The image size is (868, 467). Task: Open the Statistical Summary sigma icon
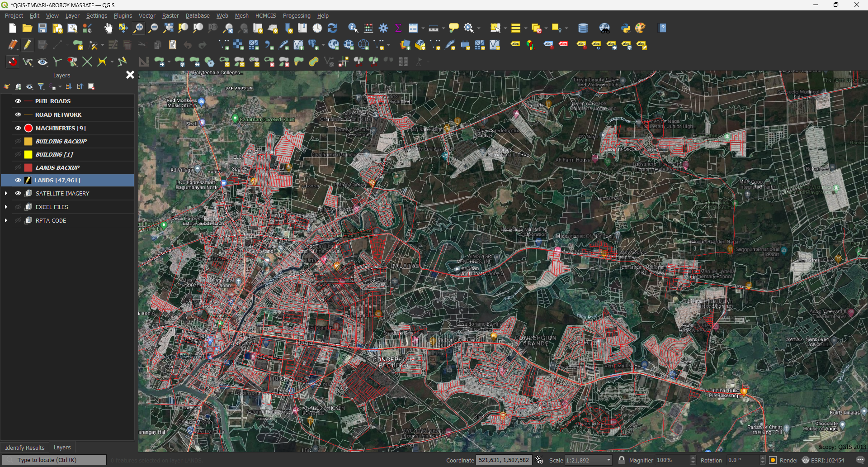click(398, 29)
